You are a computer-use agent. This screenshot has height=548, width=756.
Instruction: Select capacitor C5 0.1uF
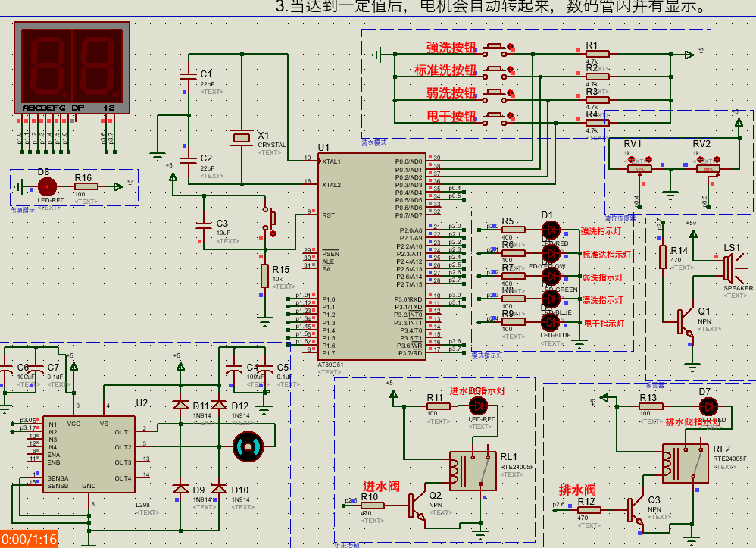(x=265, y=371)
